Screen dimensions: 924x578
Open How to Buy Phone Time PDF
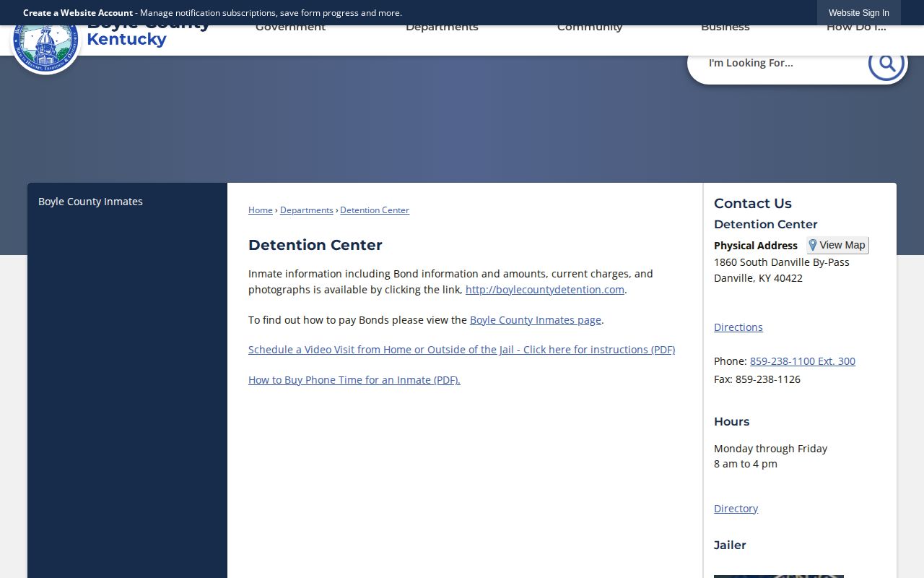[354, 380]
